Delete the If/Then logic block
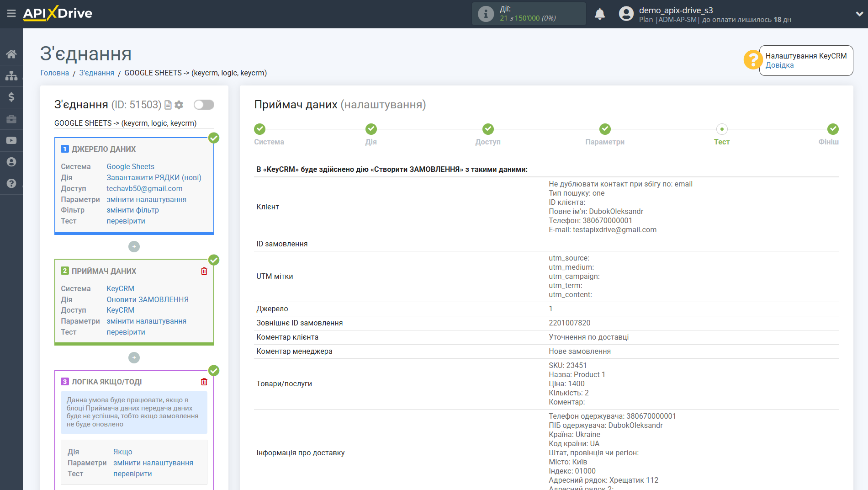 click(x=204, y=382)
